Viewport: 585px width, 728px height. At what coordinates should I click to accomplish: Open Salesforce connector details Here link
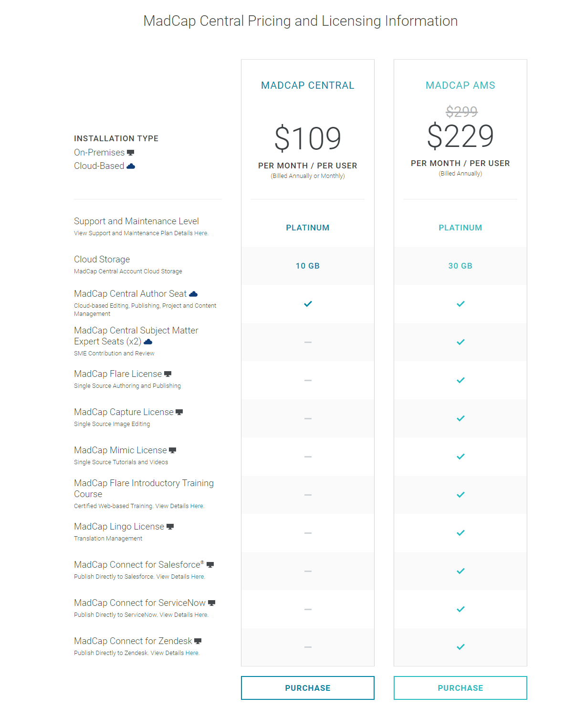tap(198, 577)
